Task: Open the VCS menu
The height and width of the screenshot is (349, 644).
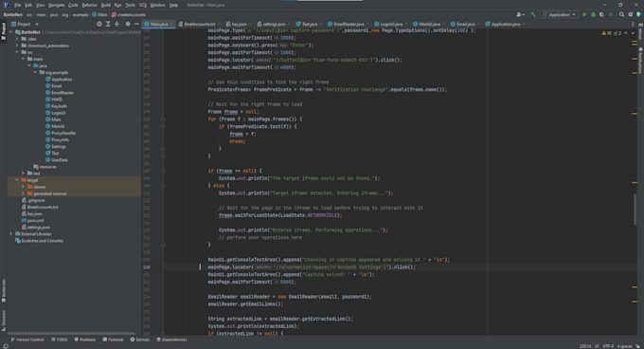Action: (x=142, y=5)
